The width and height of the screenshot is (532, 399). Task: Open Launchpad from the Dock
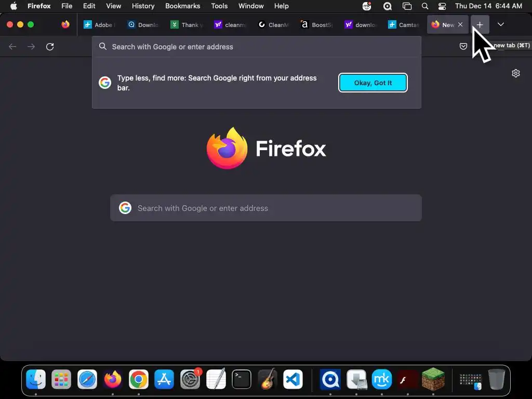(x=61, y=379)
